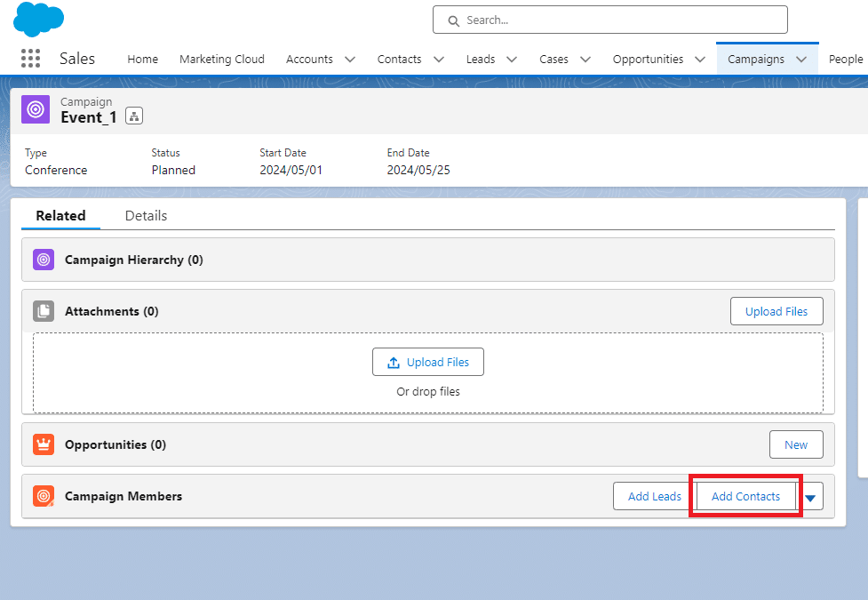Screen dimensions: 868x600
Task: Click the Campaign Hierarchy section icon
Action: 44,260
